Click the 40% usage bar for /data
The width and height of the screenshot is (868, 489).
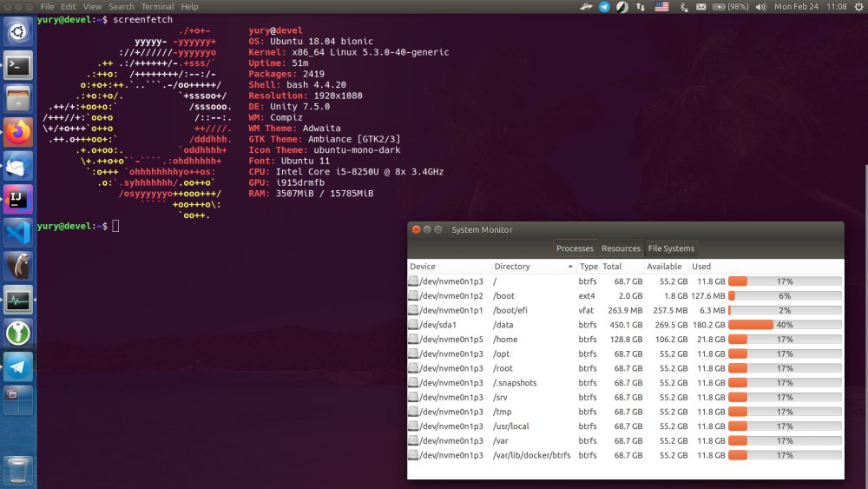tap(785, 325)
